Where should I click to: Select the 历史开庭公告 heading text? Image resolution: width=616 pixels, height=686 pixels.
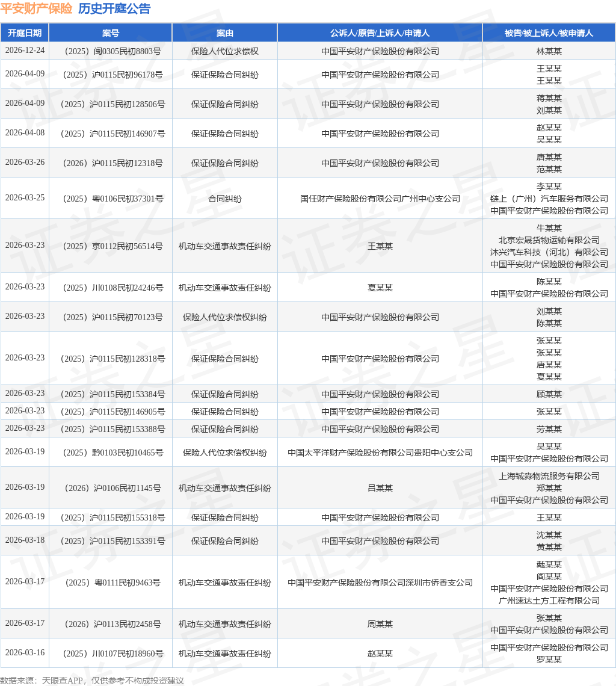115,9
